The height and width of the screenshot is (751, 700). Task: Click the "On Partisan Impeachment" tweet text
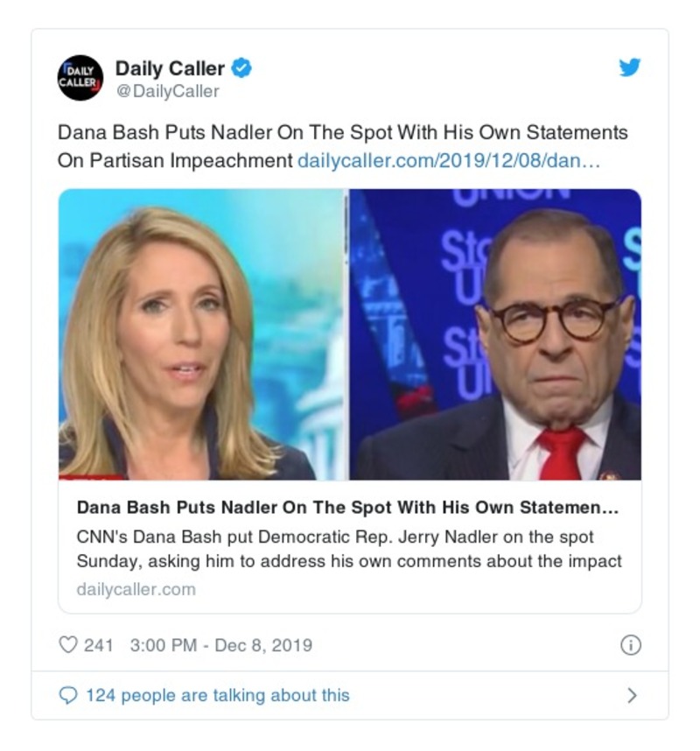[175, 161]
